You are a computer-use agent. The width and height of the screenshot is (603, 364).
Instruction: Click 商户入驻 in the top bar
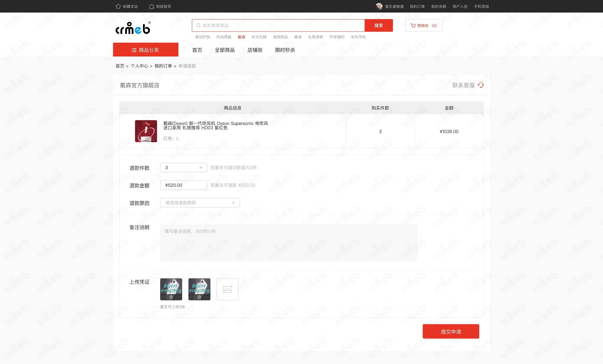460,6
